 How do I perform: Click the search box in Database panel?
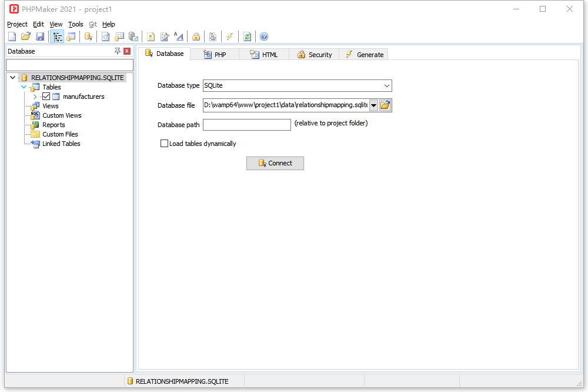70,65
